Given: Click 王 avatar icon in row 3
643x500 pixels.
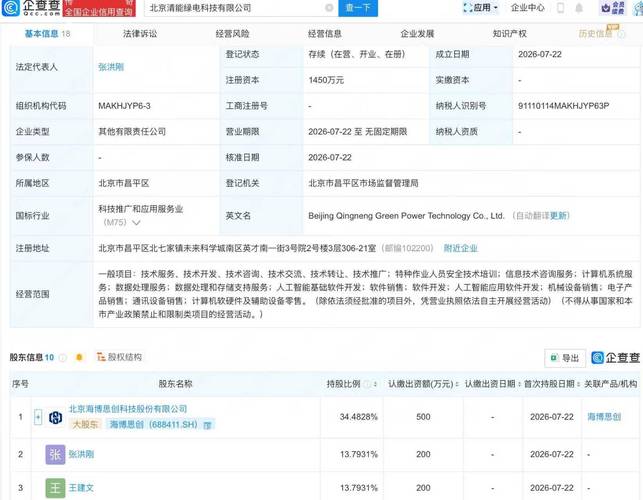Looking at the screenshot, I should pyautogui.click(x=55, y=488).
